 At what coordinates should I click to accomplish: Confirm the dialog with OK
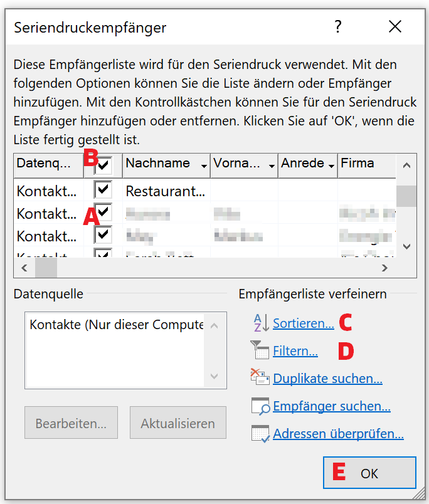[369, 473]
